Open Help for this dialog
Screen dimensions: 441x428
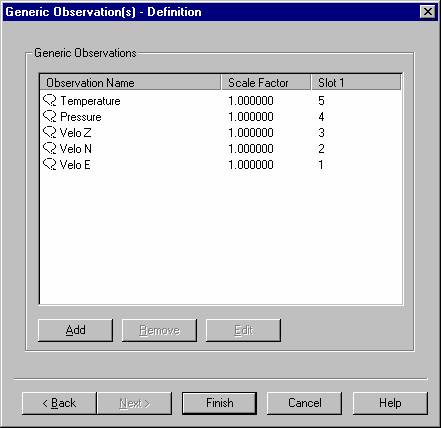point(390,403)
